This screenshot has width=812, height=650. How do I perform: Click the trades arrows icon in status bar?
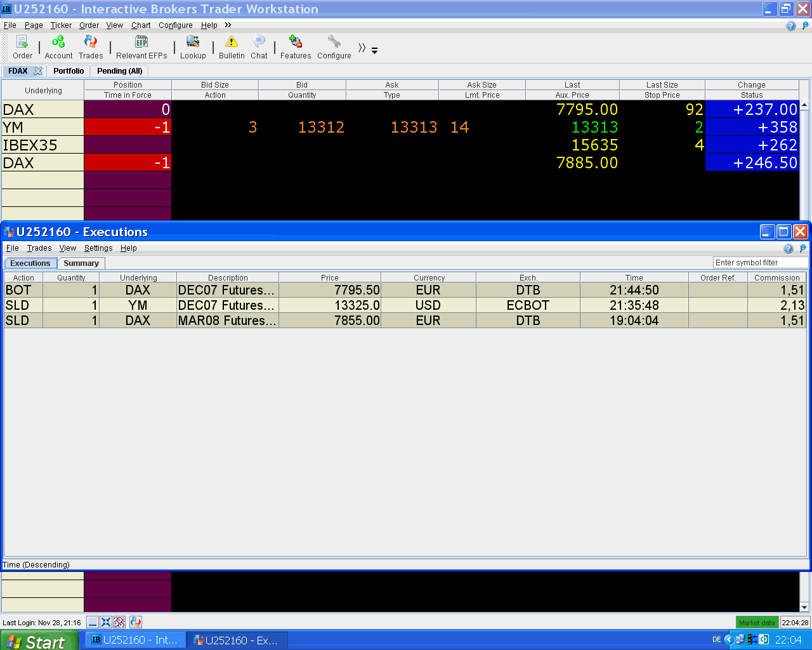135,622
